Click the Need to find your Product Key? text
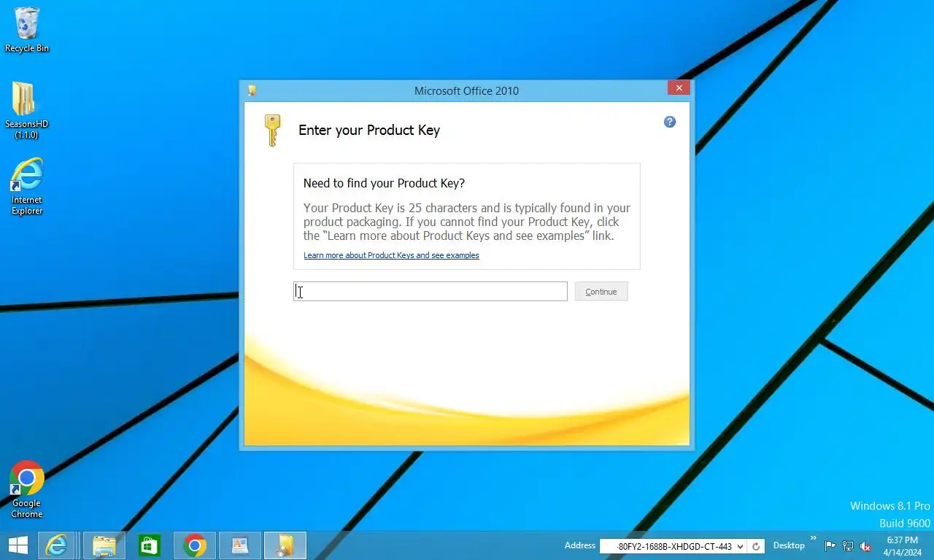This screenshot has width=934, height=560. (x=384, y=183)
